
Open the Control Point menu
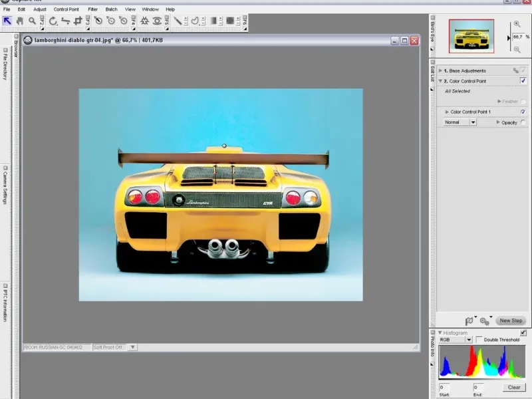coord(66,9)
